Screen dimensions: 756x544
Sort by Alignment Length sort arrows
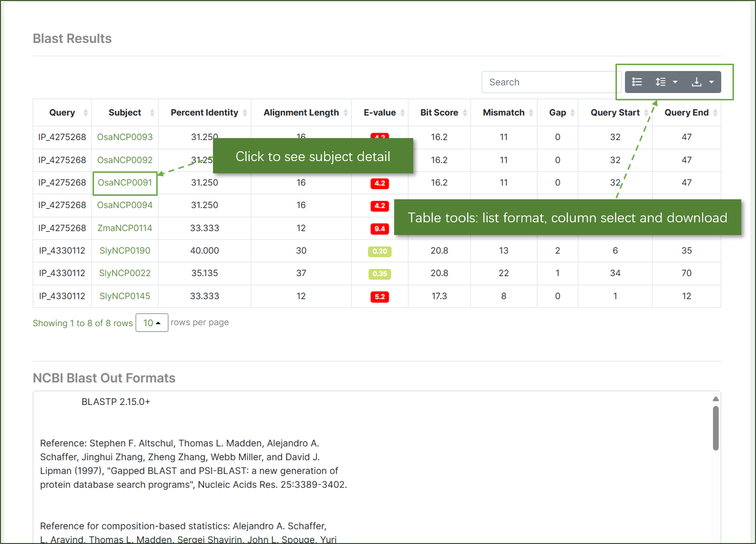tap(346, 113)
